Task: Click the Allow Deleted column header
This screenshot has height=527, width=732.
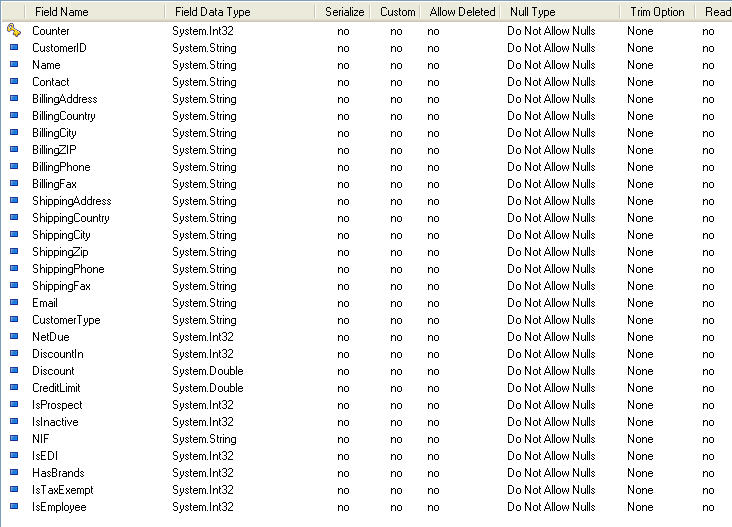Action: 462,12
